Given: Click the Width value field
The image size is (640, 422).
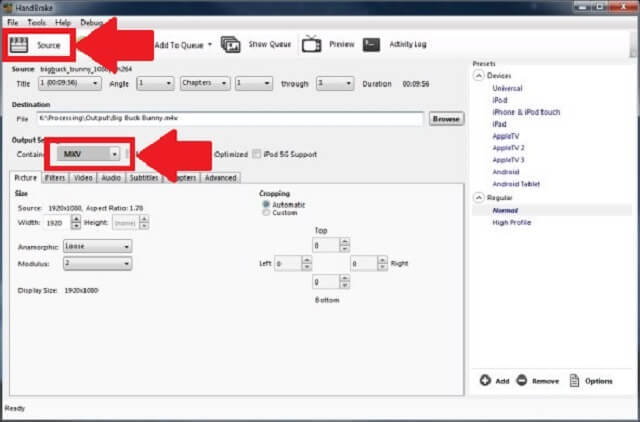Looking at the screenshot, I should (57, 223).
